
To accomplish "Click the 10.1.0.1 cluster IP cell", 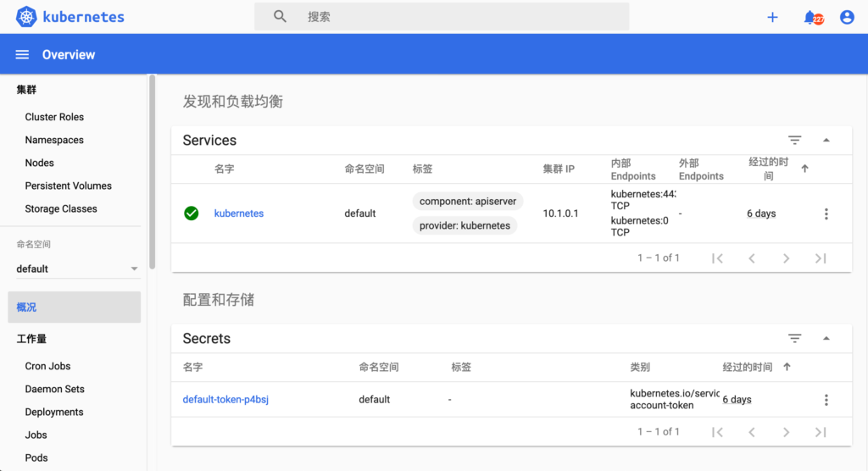I will (x=560, y=213).
